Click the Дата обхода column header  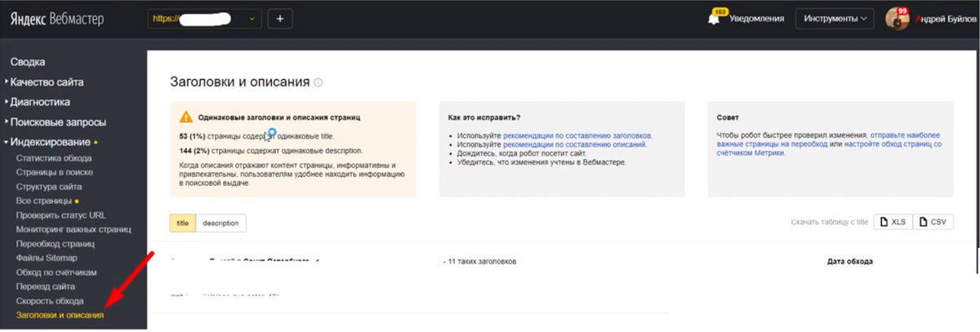[x=849, y=262]
